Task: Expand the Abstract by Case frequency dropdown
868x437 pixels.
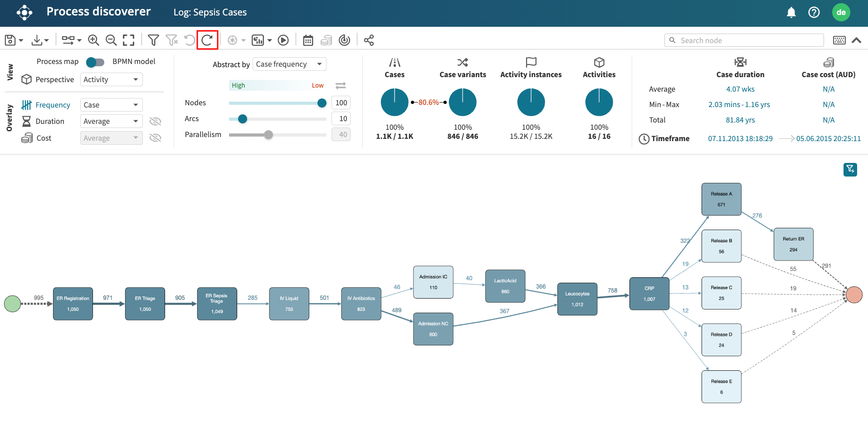Action: [x=289, y=64]
